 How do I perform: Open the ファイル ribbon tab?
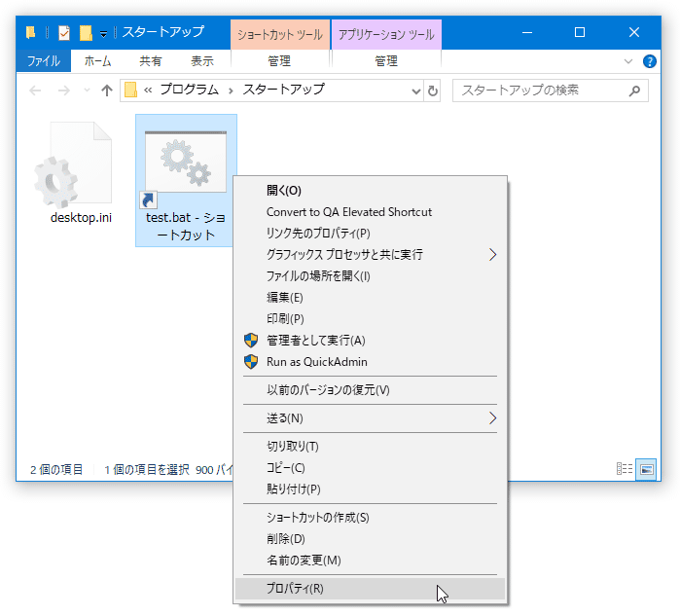[x=44, y=60]
